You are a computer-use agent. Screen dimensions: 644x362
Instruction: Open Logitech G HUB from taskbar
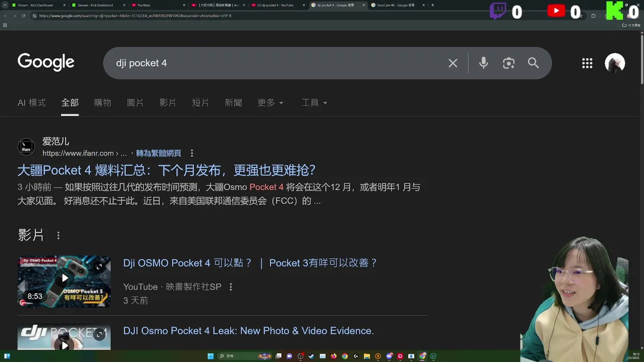coord(356,356)
